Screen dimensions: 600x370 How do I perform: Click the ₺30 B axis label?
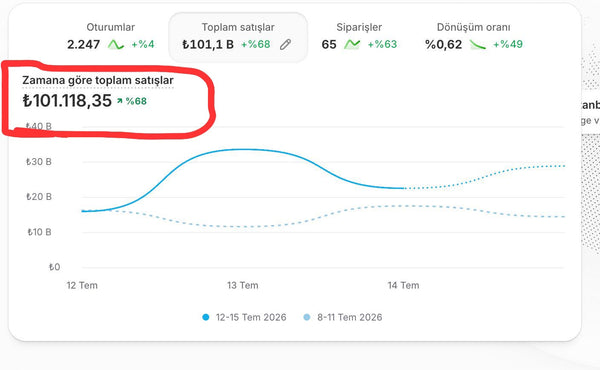(39, 162)
